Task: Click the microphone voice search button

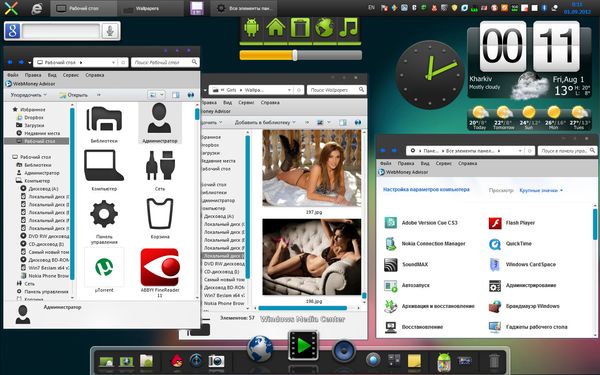Action: 110,31
